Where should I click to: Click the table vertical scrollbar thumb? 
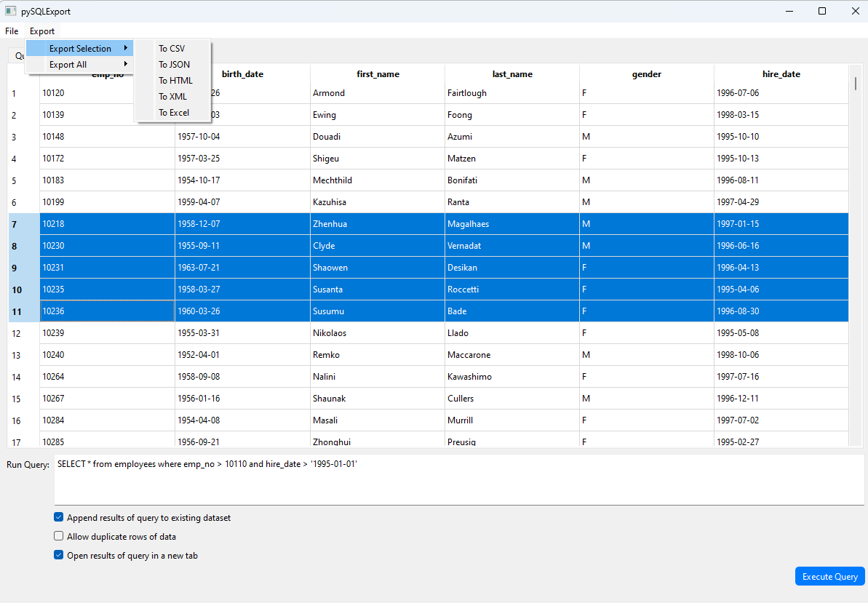pos(856,84)
